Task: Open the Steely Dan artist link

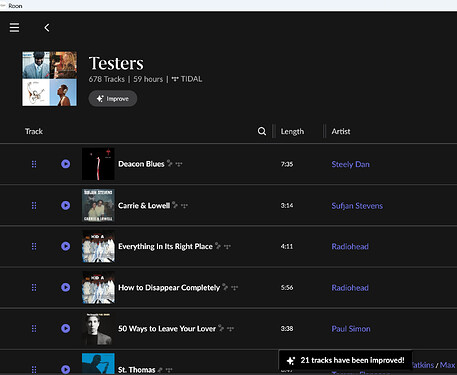Action: pyautogui.click(x=350, y=164)
